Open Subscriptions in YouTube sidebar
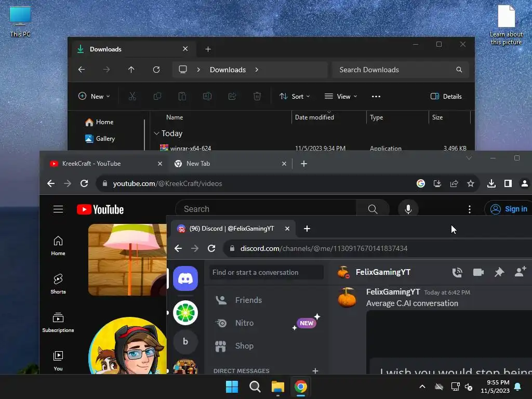This screenshot has height=399, width=532. point(58,322)
